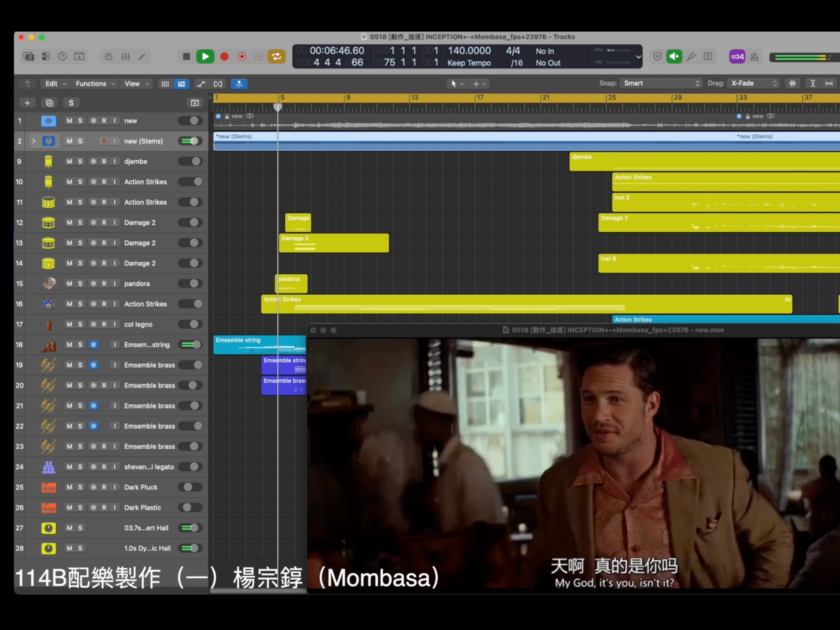Toggle the yellow Cycle button

click(276, 56)
